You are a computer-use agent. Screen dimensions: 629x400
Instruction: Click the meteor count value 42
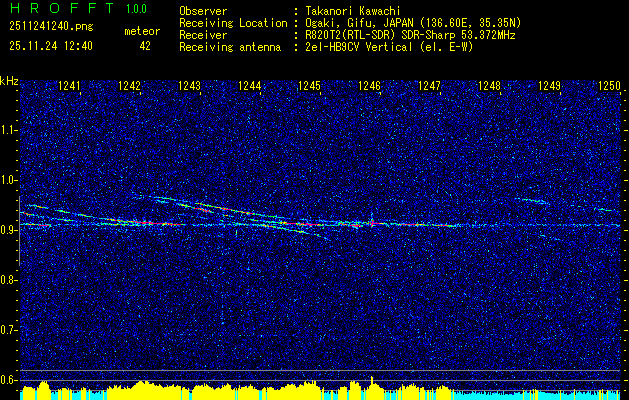(145, 46)
